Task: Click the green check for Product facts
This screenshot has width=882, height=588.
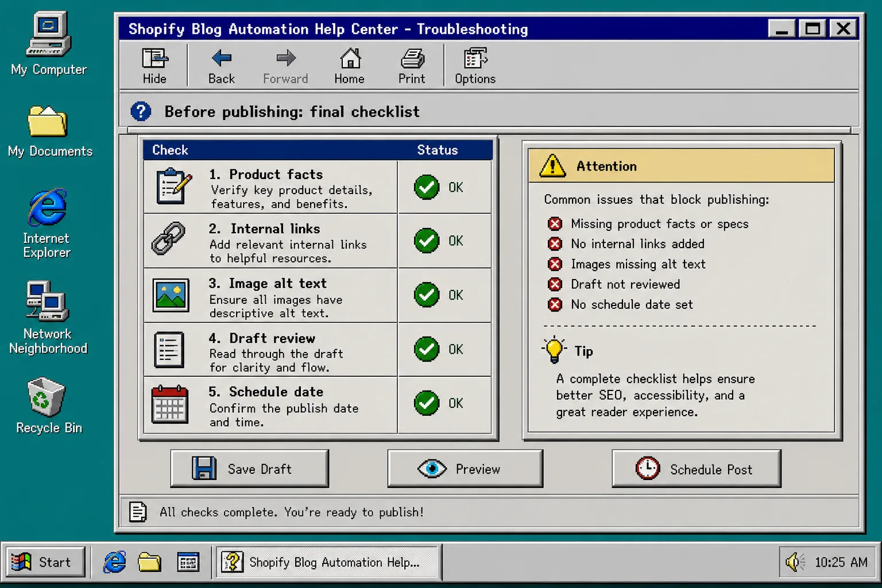Action: (427, 187)
